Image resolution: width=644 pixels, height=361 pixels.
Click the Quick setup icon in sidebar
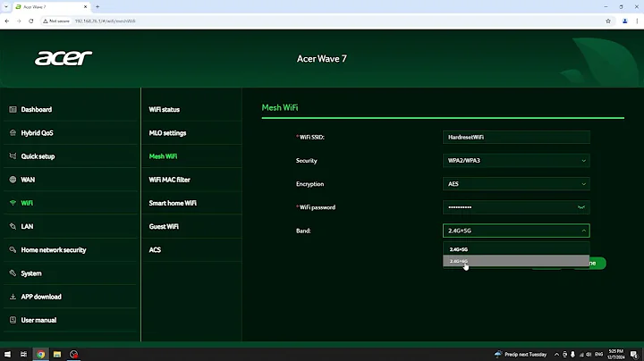(13, 156)
